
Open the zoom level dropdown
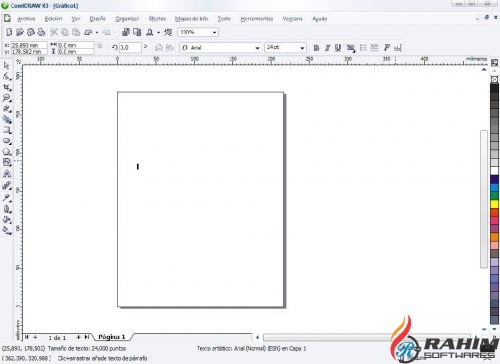pos(214,32)
